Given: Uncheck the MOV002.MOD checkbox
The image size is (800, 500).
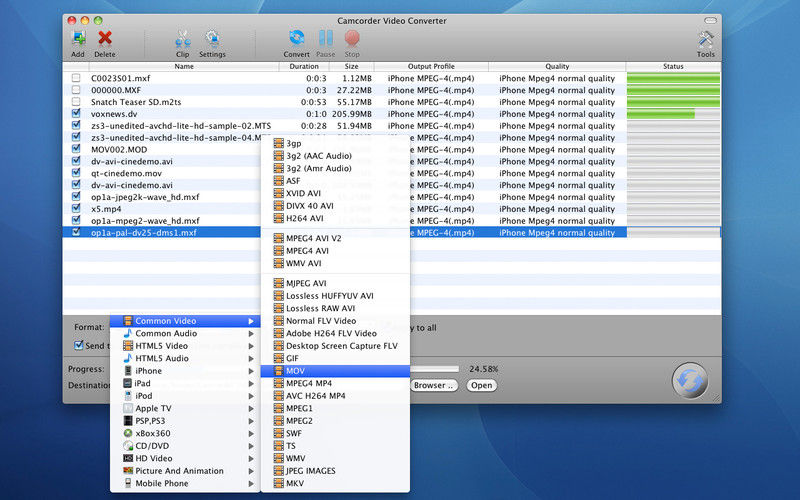Looking at the screenshot, I should 76,149.
